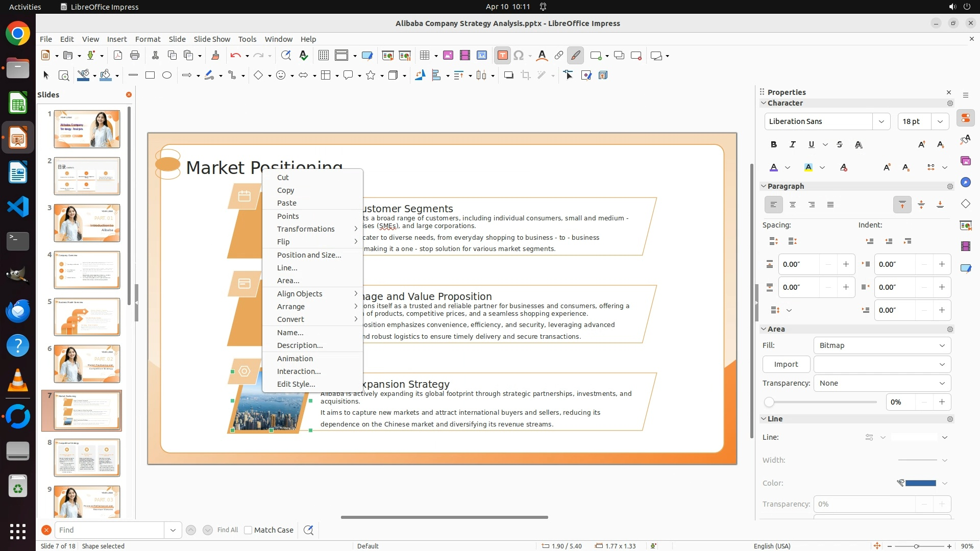Click the Insert Special Character icon
The width and height of the screenshot is (980, 551).
[x=519, y=56]
